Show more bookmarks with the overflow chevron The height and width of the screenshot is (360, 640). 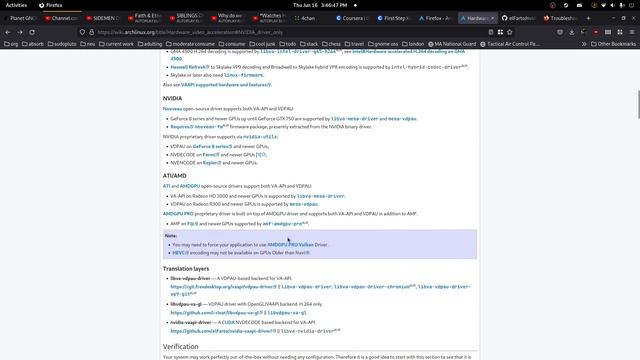[584, 44]
